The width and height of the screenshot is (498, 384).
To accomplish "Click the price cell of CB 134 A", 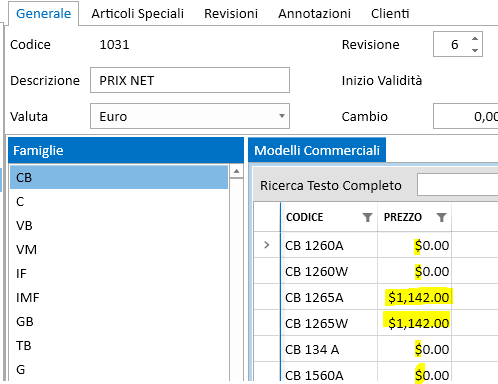I will point(415,349).
